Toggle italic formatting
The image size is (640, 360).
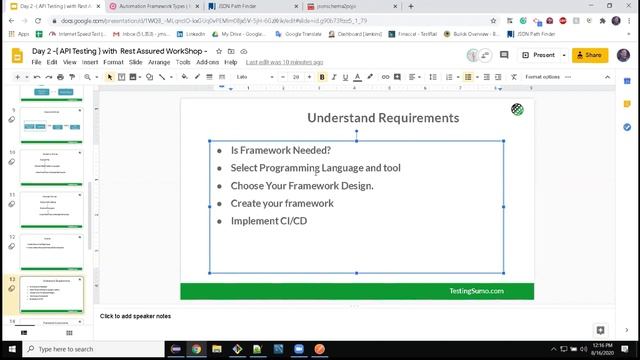click(334, 77)
